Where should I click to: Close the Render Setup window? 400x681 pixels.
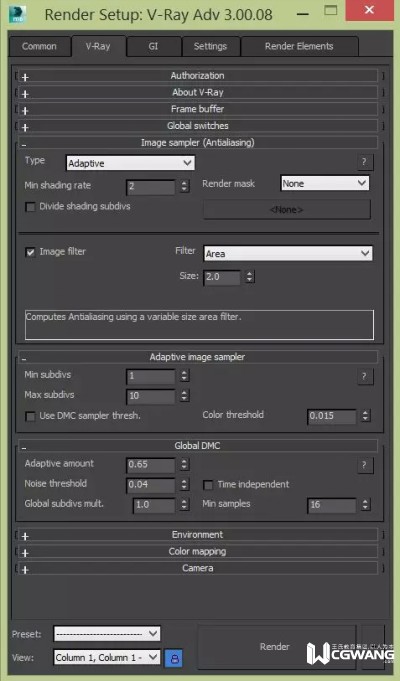click(370, 10)
